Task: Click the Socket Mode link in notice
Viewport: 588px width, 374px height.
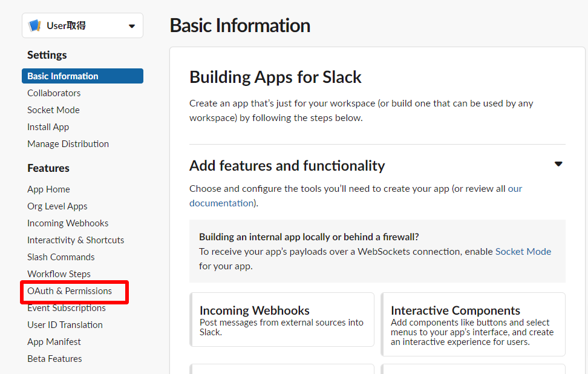Action: (x=523, y=251)
